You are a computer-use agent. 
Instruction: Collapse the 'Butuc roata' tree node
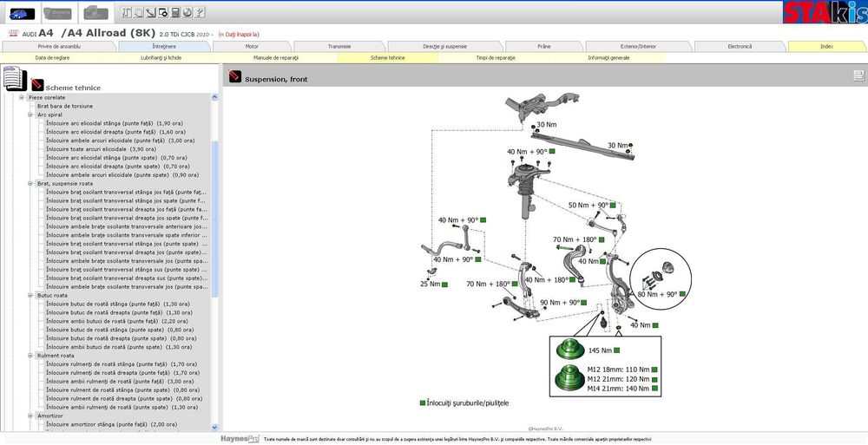[30, 296]
